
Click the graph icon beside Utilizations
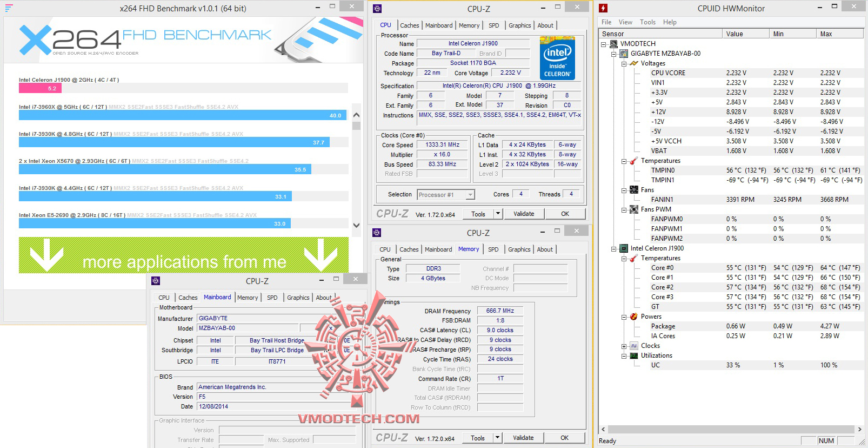(634, 355)
